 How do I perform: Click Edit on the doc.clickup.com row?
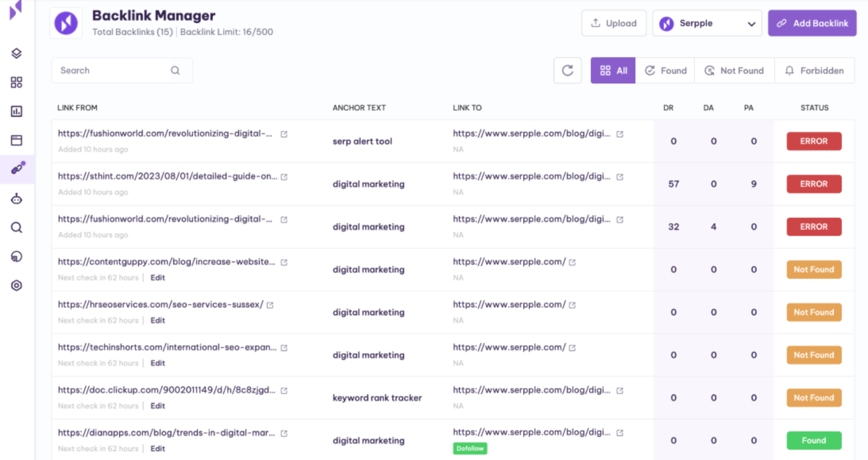pyautogui.click(x=158, y=406)
